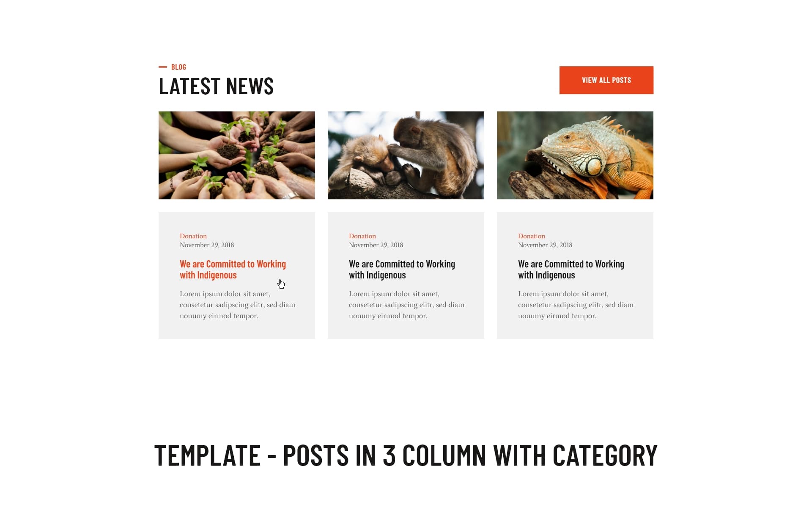Click the 'Donation' category label third card
Viewport: 812px width, 529px height.
coord(531,236)
